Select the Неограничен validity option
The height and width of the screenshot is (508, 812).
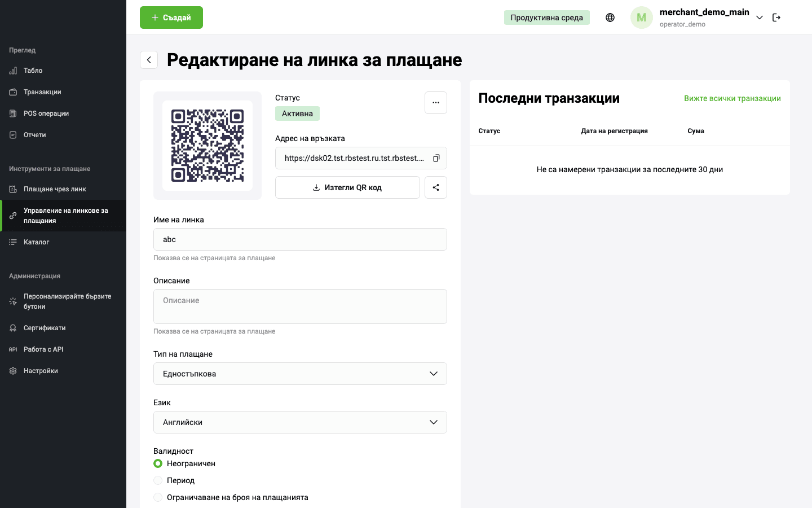158,463
